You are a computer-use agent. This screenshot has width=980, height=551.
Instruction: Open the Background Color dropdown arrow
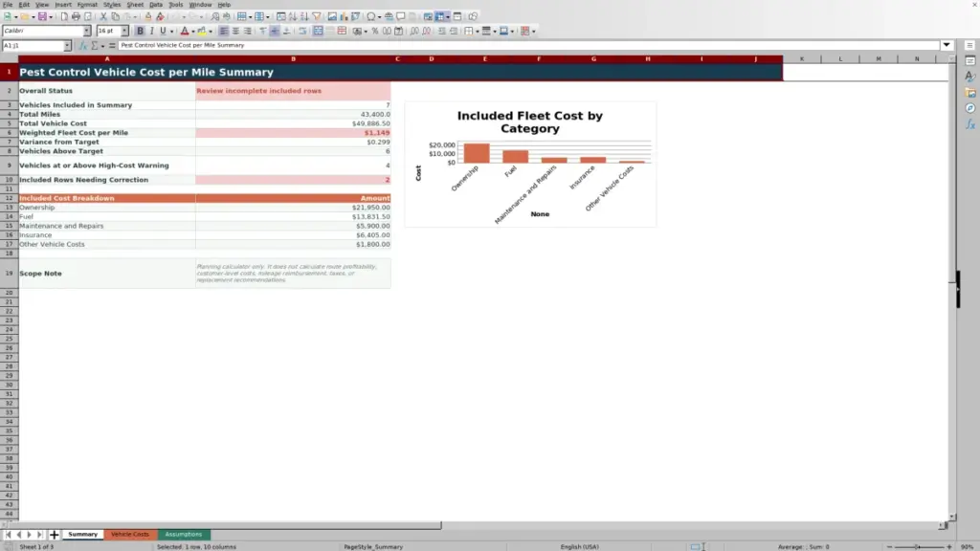211,31
